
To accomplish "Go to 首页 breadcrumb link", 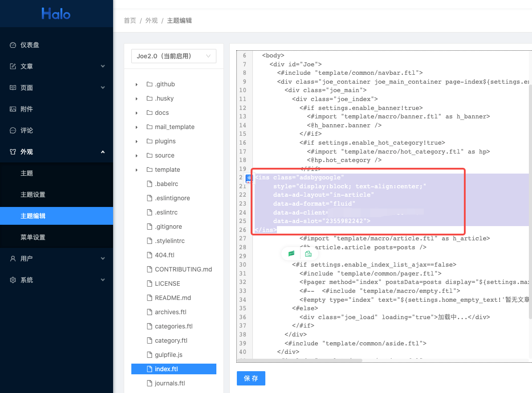I will [130, 20].
